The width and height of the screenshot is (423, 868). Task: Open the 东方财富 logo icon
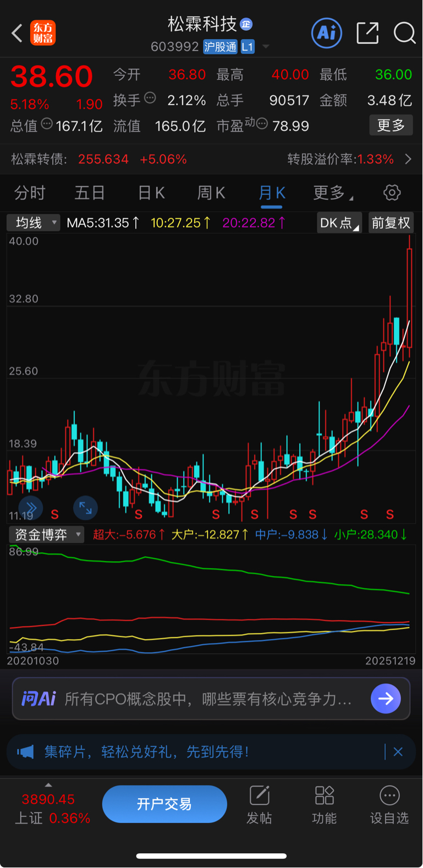43,33
